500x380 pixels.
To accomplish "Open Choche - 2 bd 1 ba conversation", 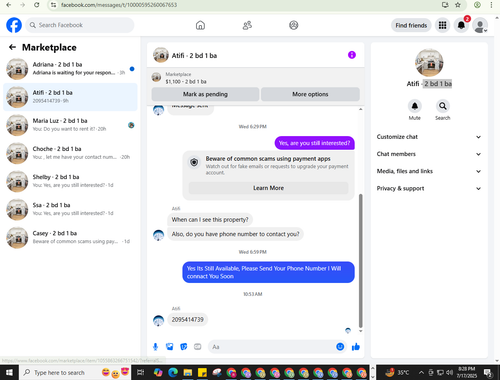I will point(70,153).
